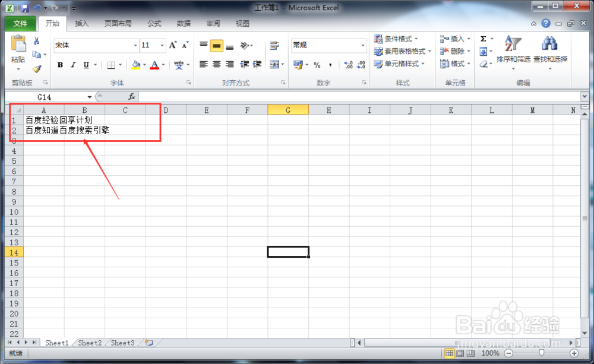Viewport: 594px width, 364px height.
Task: Open 套用表格格式 table format menu
Action: pos(403,51)
